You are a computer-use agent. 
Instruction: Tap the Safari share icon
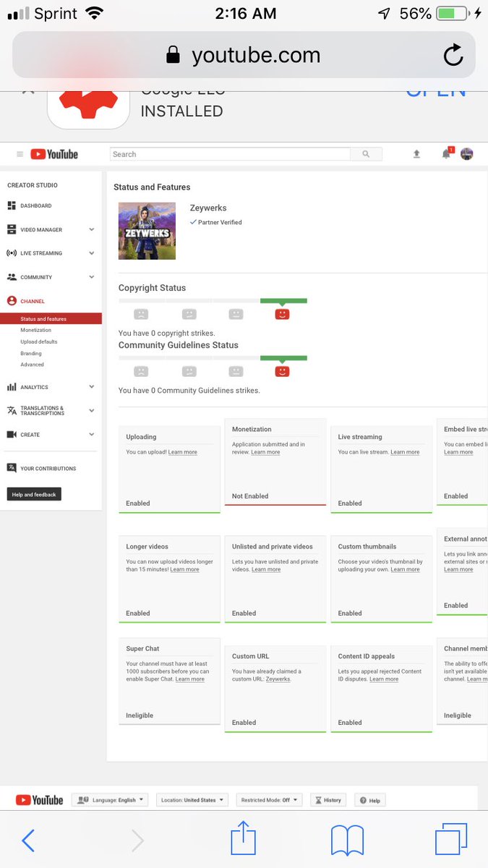coord(244,838)
